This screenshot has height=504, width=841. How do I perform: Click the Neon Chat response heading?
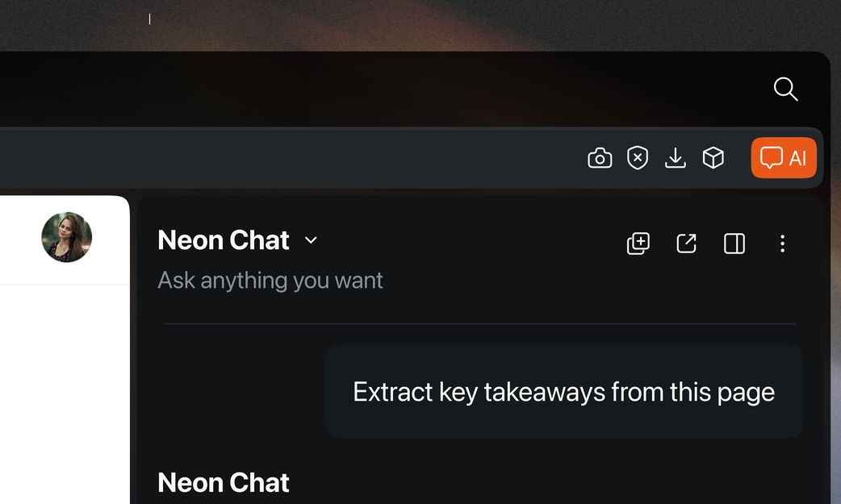pos(224,482)
